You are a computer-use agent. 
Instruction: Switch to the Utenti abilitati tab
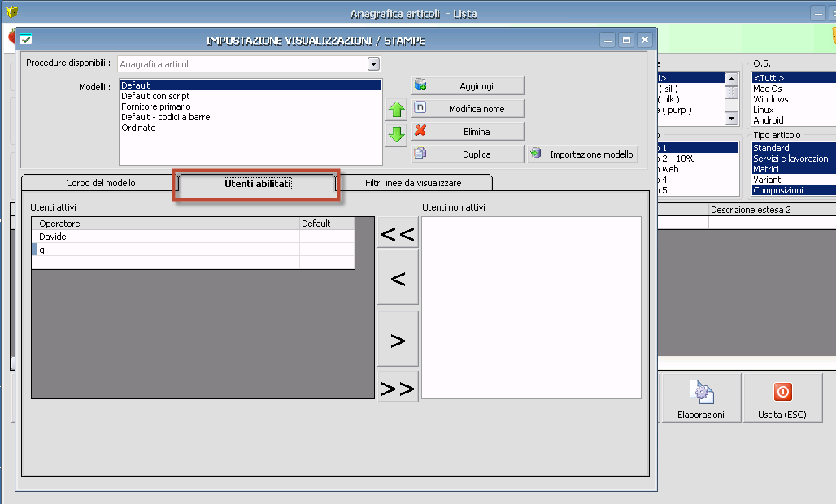(258, 183)
